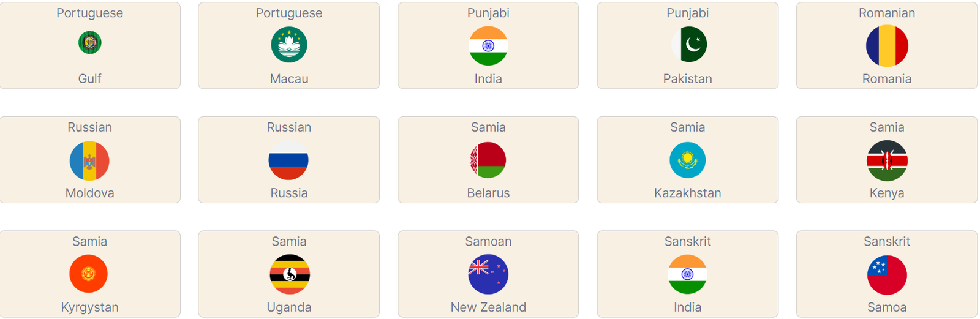Viewport: 980px width, 319px height.
Task: Click the Samoan language heading
Action: 488,242
